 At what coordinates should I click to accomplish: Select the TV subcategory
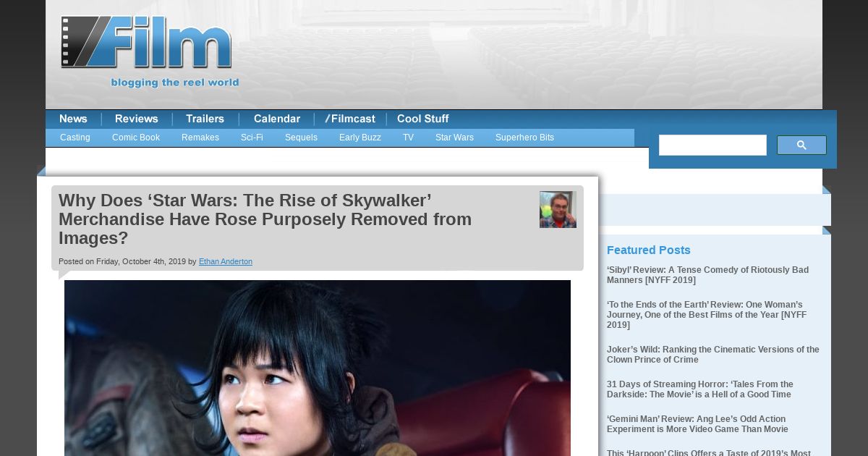[x=408, y=138]
